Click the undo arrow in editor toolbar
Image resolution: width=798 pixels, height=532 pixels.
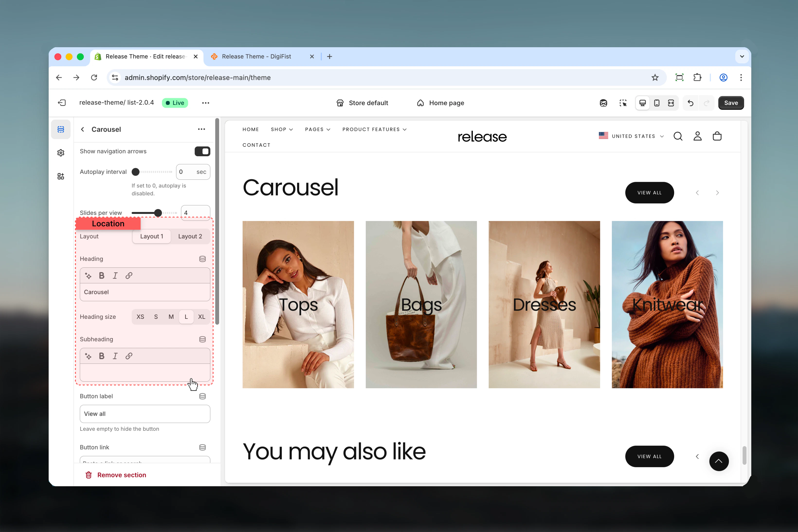690,103
